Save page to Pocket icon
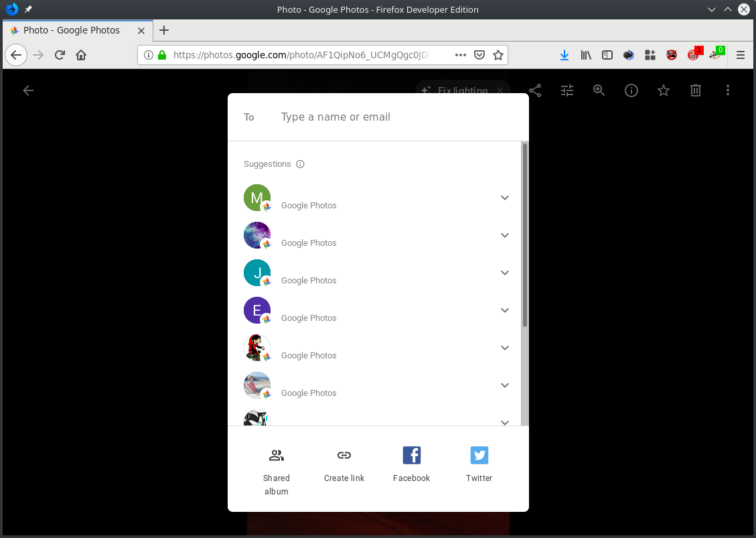Viewport: 756px width, 538px height. tap(479, 55)
